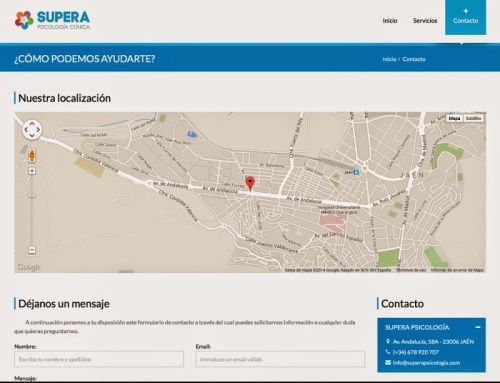Select the Street View pegman icon
500x383 pixels.
[x=32, y=156]
